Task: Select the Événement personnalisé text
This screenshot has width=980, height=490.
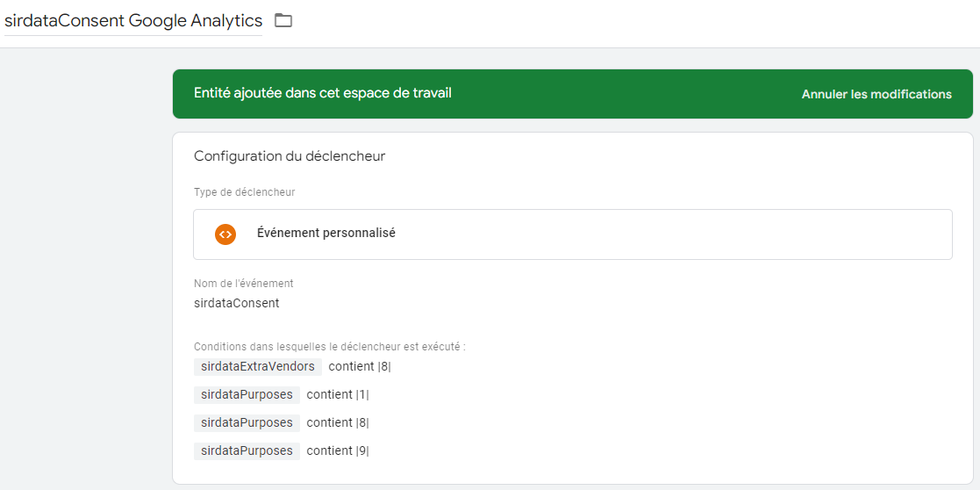Action: (325, 234)
